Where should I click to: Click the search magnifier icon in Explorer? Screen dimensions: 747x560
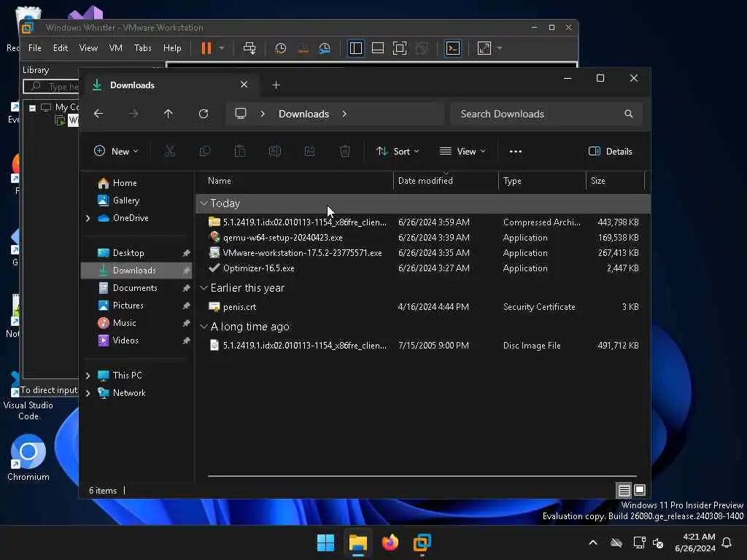pos(629,114)
